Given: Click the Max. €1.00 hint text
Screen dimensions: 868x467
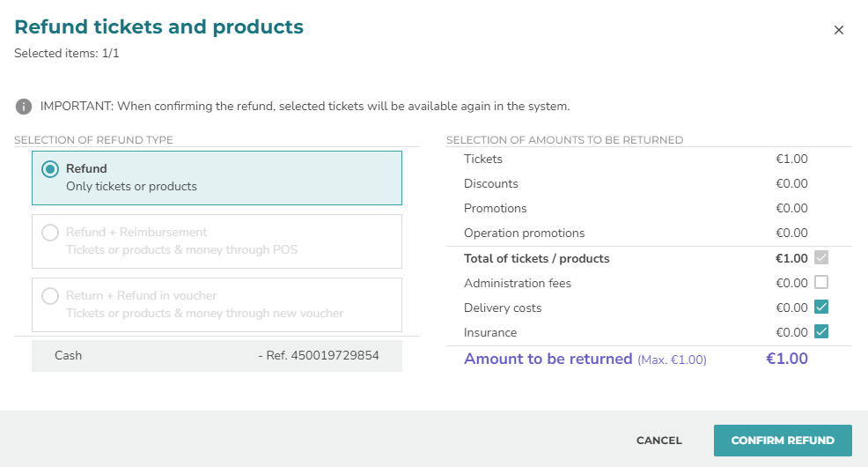Looking at the screenshot, I should coord(672,360).
